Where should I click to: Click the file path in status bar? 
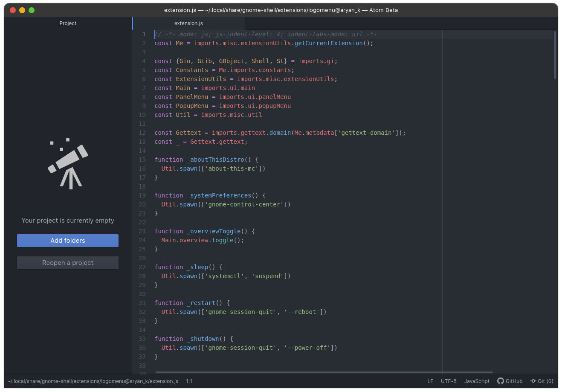pyautogui.click(x=93, y=381)
